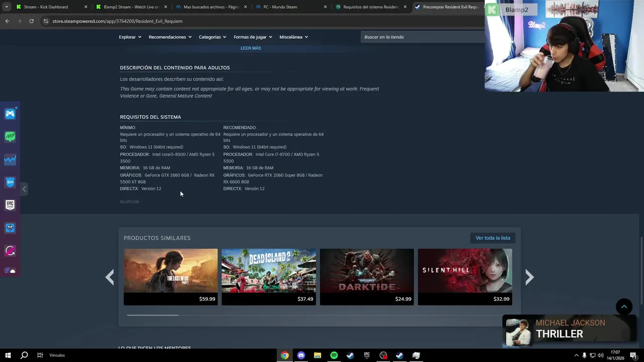
Task: Click the LEER MÁS link
Action: click(251, 48)
